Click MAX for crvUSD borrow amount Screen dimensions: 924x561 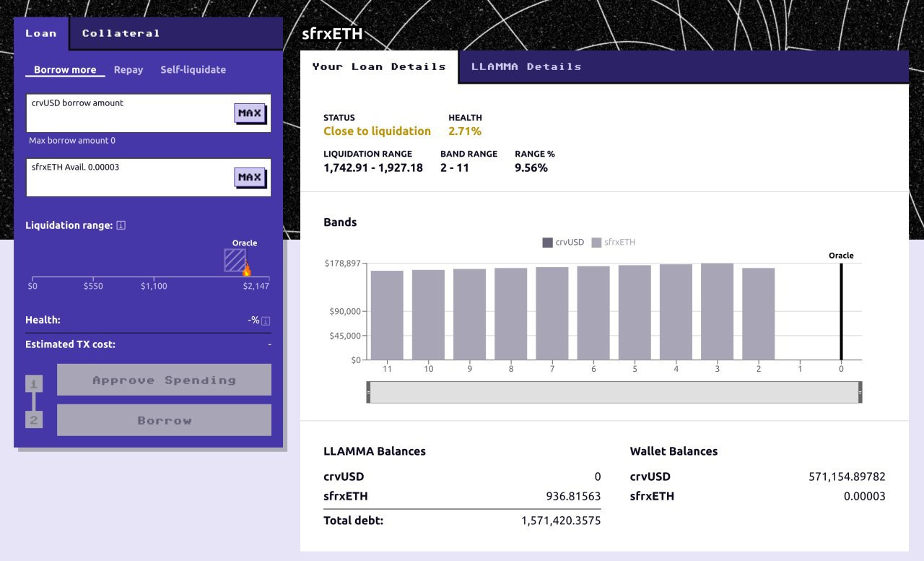(x=250, y=113)
